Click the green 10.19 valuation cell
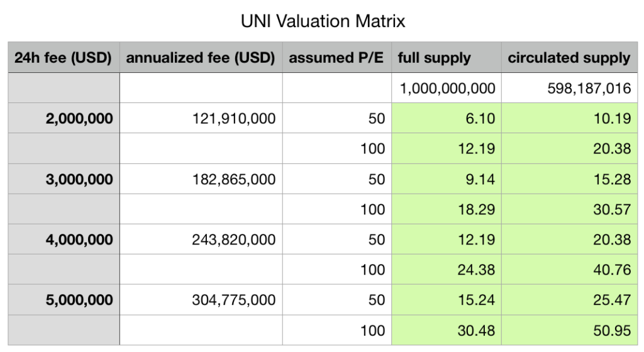Viewport: 644px width, 352px height. point(569,118)
